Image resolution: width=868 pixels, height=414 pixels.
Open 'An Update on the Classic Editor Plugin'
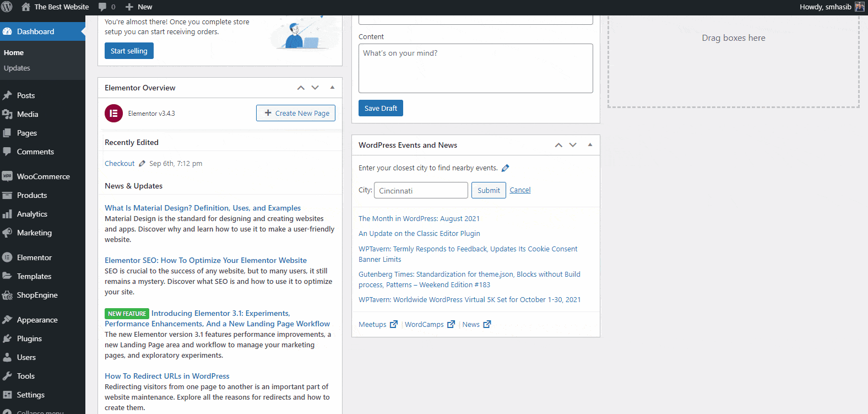(x=419, y=234)
